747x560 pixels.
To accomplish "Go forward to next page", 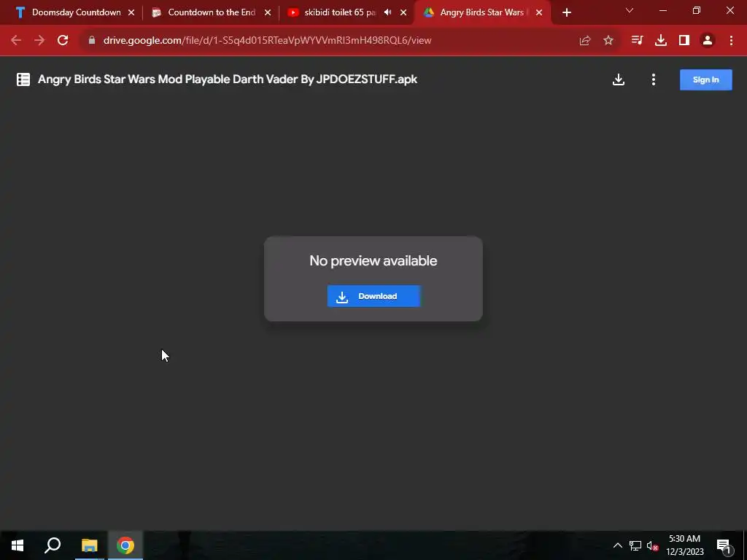I will (39, 40).
